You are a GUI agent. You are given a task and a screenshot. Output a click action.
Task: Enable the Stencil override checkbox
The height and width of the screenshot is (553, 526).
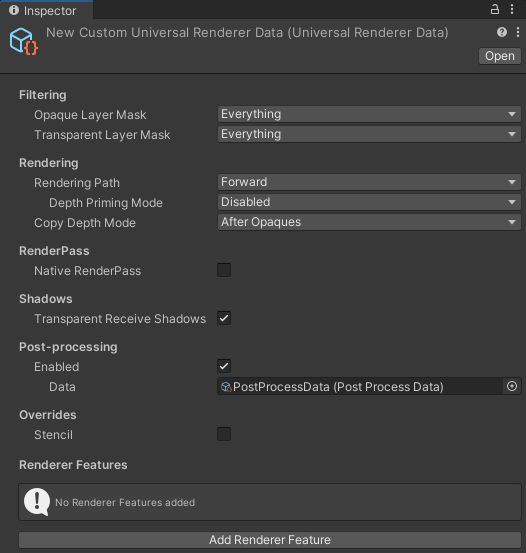[x=224, y=434]
